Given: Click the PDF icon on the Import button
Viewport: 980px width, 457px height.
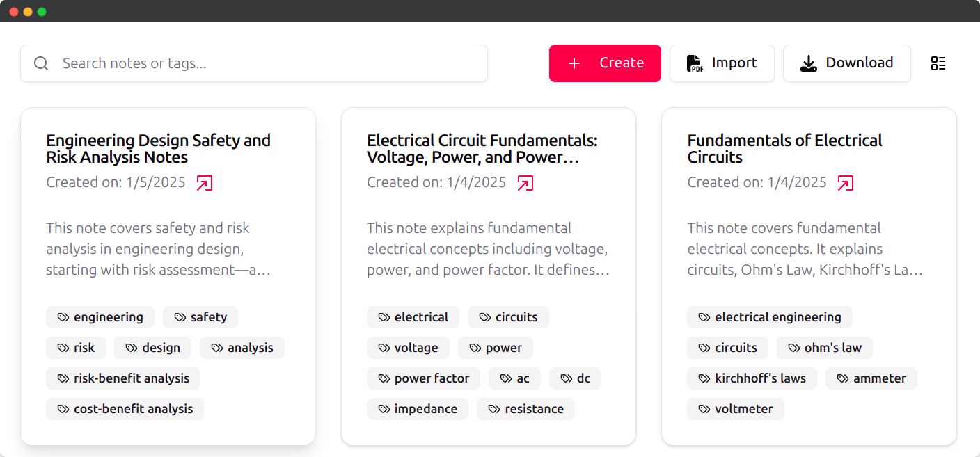Looking at the screenshot, I should click(x=694, y=63).
